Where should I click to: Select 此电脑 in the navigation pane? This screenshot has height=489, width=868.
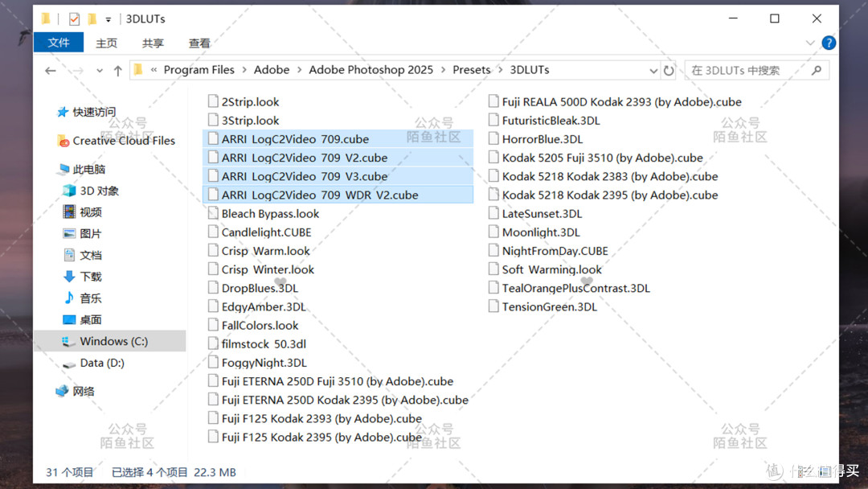[81, 170]
